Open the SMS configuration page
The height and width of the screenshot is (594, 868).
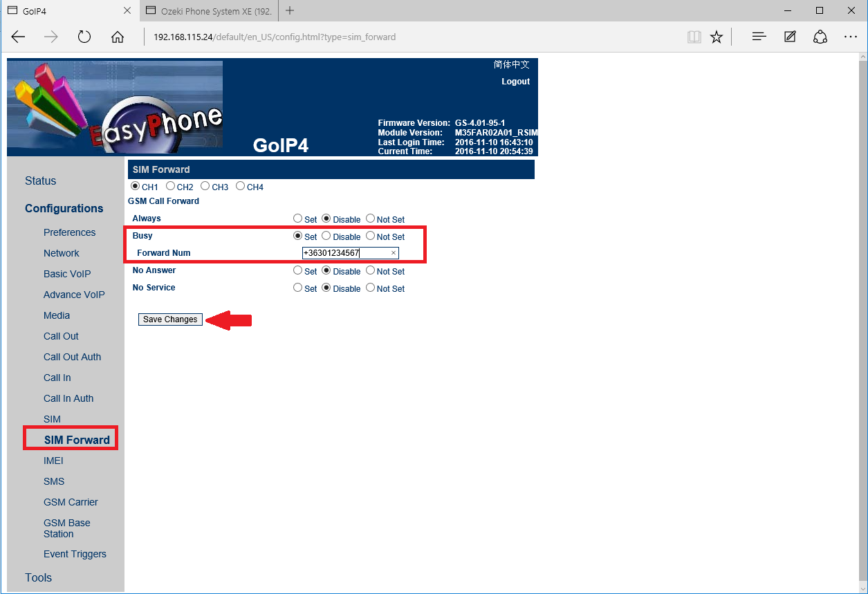tap(54, 481)
